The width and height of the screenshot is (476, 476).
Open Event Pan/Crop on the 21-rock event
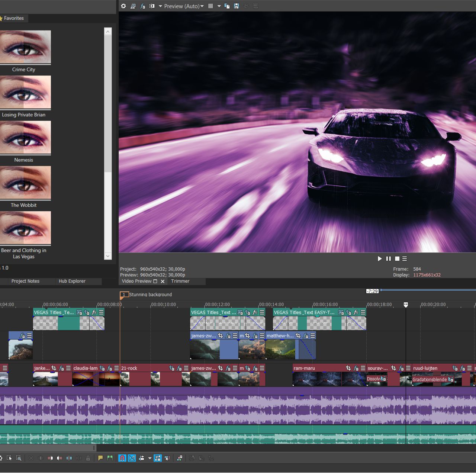pos(172,368)
